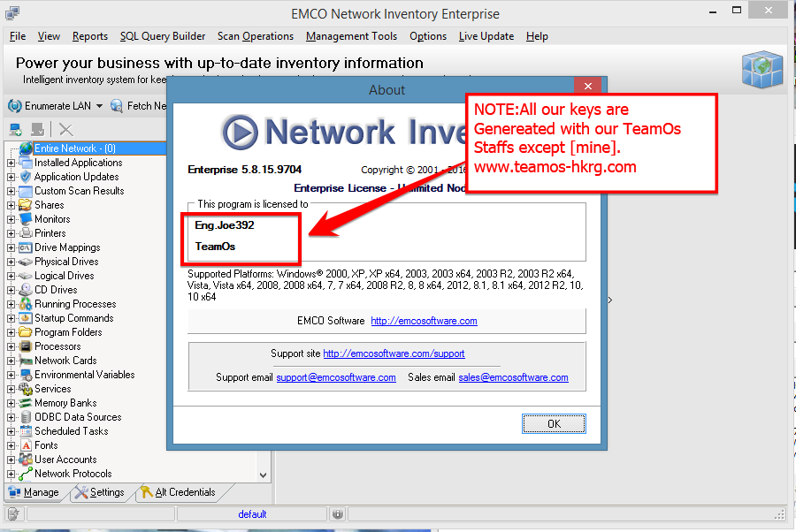
Task: Click the Fetch Network toolbar icon
Action: pos(117,105)
